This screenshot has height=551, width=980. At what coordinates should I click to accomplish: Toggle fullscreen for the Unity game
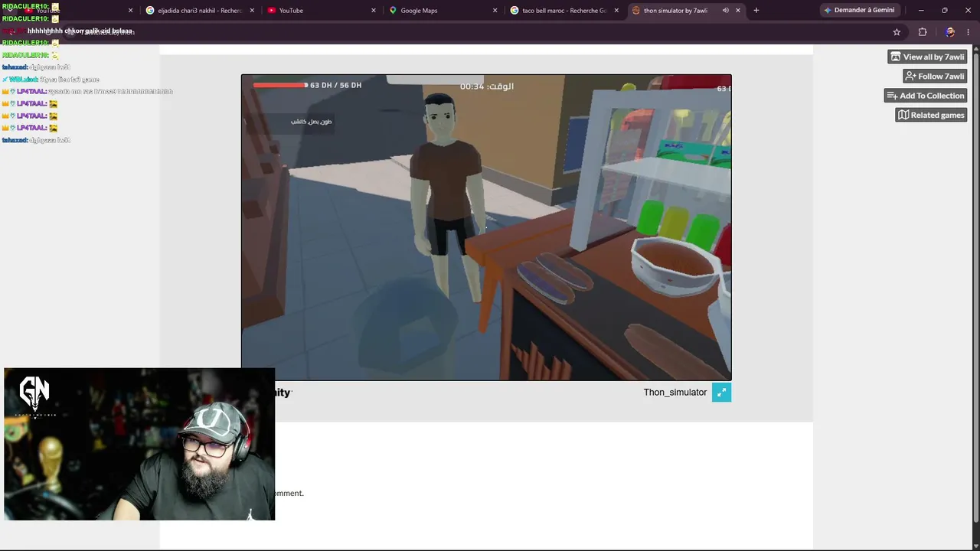tap(721, 393)
